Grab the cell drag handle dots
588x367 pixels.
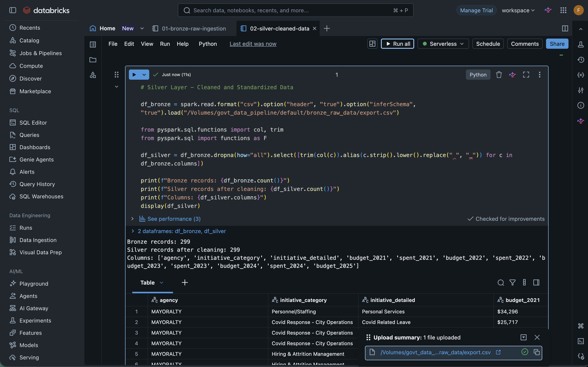pyautogui.click(x=117, y=75)
